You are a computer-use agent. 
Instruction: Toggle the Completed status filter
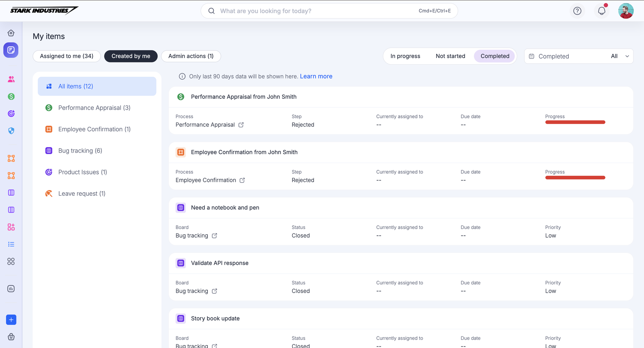pos(495,56)
